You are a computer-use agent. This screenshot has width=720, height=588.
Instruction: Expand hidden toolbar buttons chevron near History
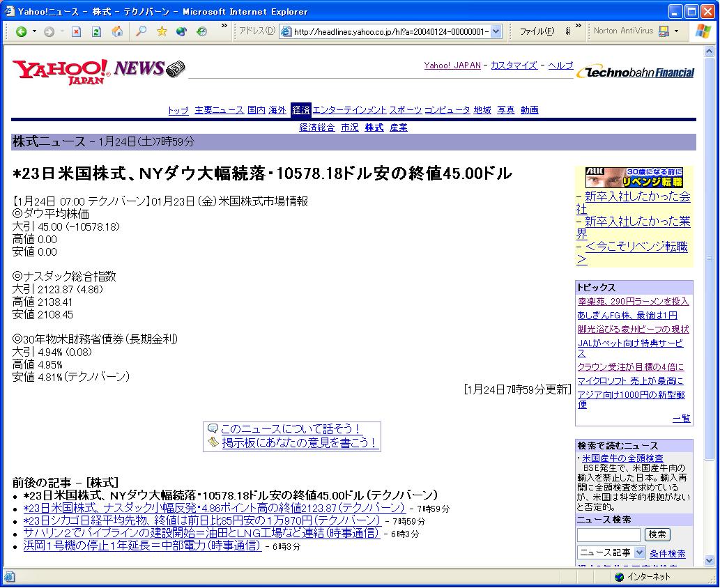pyautogui.click(x=224, y=26)
